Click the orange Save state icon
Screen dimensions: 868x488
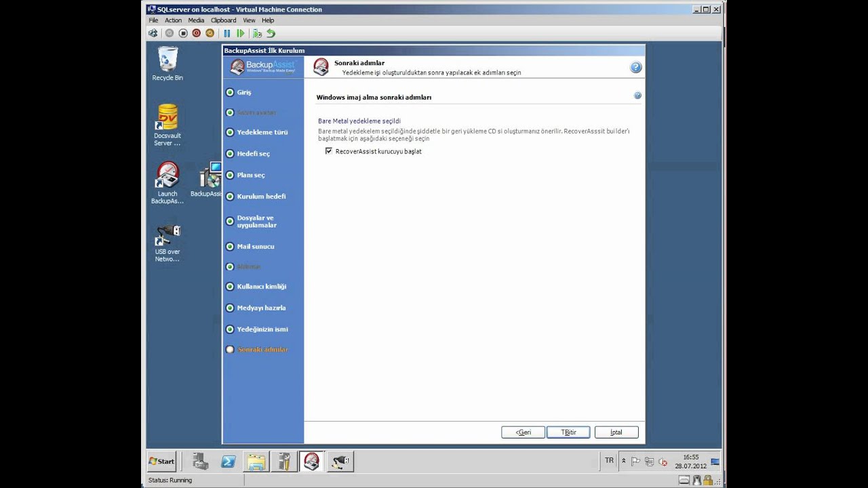pos(210,33)
